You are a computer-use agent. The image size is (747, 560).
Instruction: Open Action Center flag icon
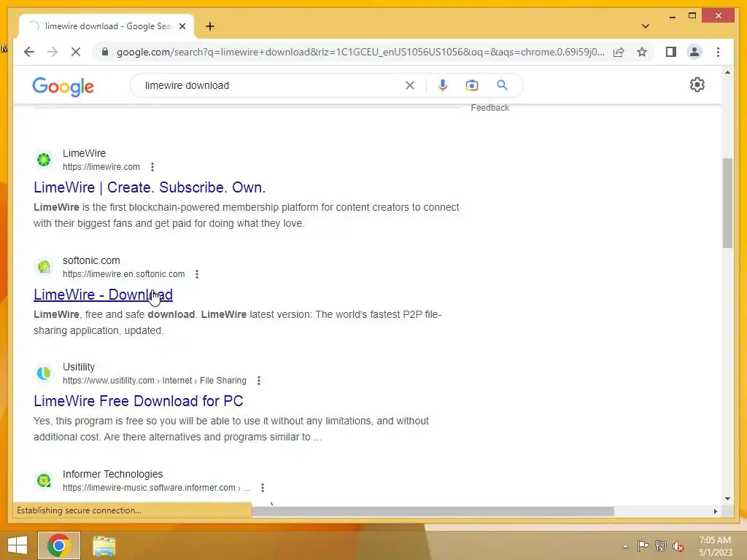tap(643, 546)
